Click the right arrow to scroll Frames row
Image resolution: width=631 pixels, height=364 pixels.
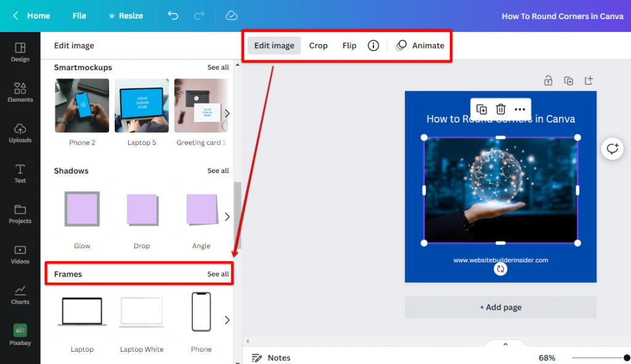click(x=227, y=320)
